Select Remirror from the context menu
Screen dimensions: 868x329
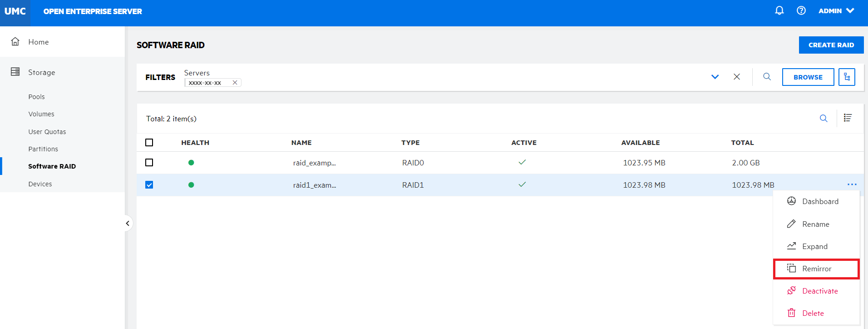[816, 269]
